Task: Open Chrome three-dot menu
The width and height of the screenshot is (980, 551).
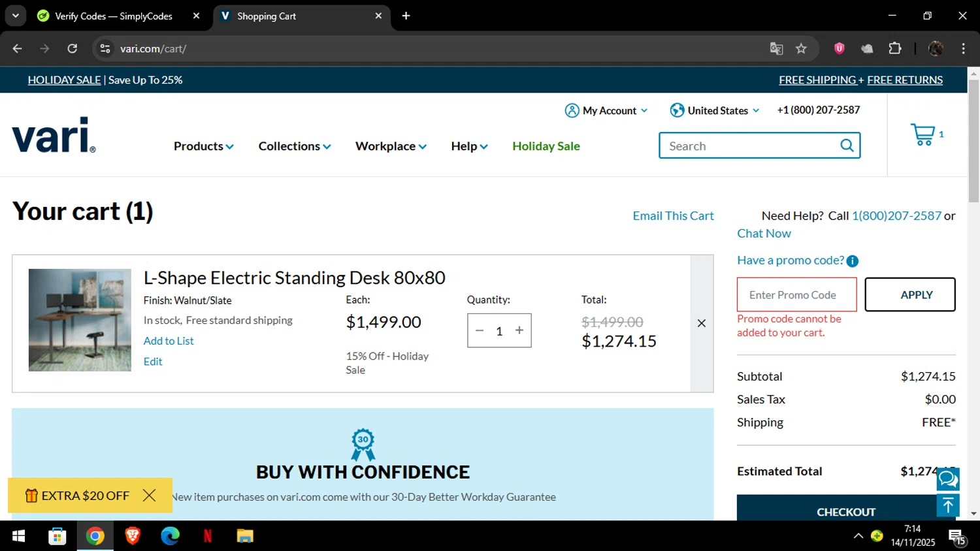Action: [x=963, y=48]
